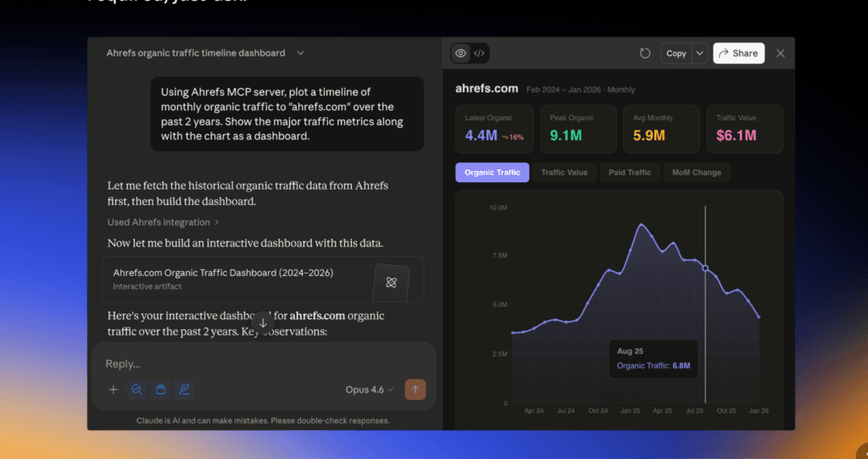Viewport: 868px width, 459px height.
Task: Expand the Used Ahrefs integration details
Action: click(164, 222)
